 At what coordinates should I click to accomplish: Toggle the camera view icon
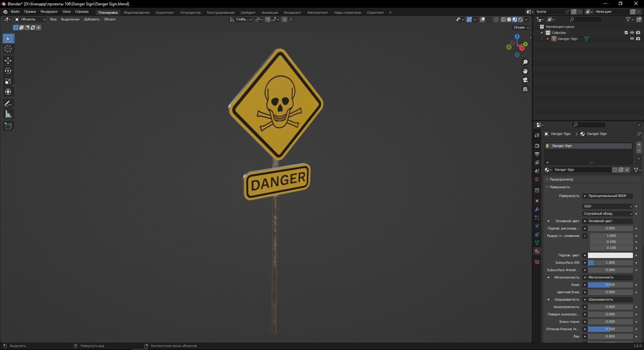click(x=525, y=80)
